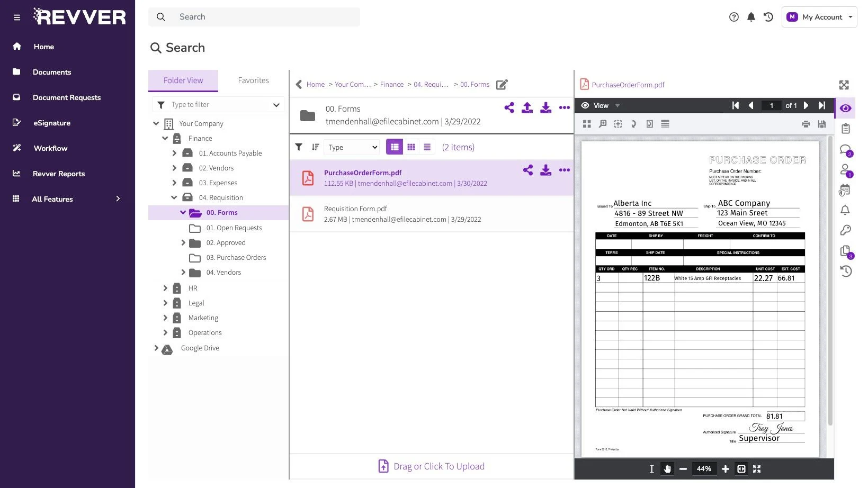The height and width of the screenshot is (488, 868).
Task: Toggle fit-to-width in viewer footer
Action: [741, 469]
